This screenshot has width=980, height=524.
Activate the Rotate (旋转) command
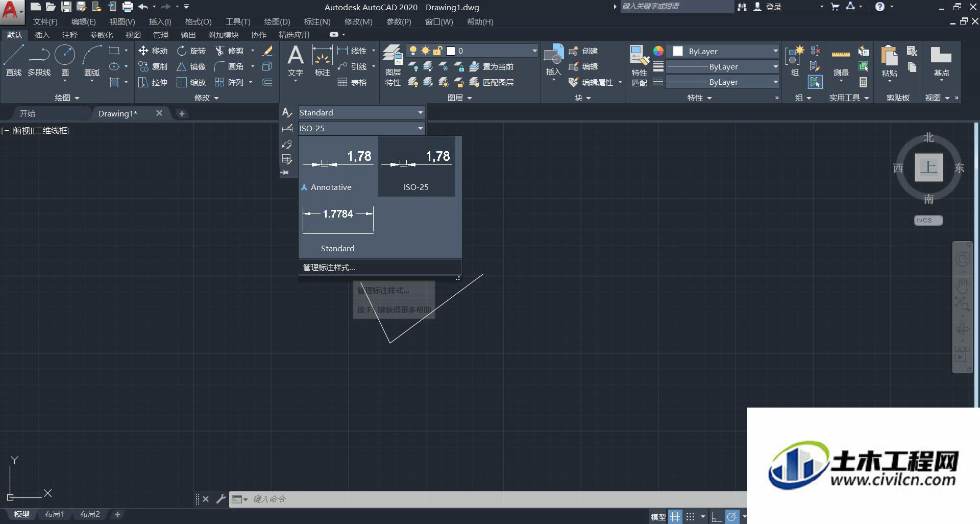[x=191, y=51]
